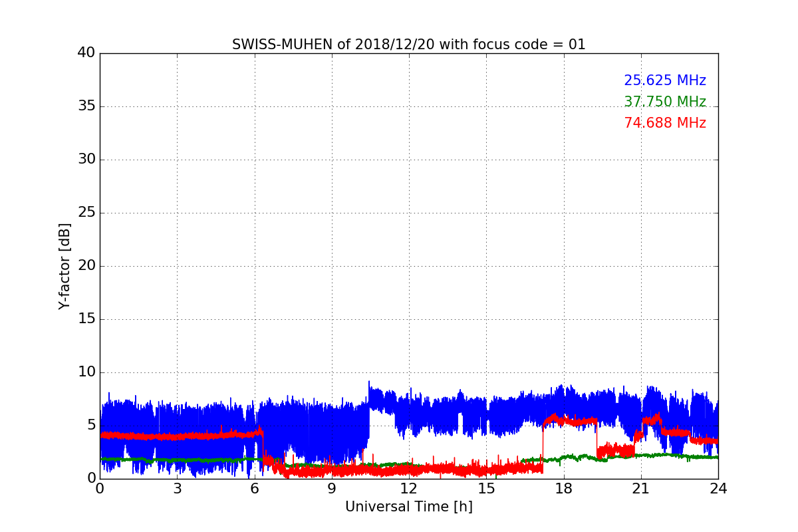Screen dimensions: 798x532
Task: Click the y-axis tick value 10
Action: pos(86,372)
